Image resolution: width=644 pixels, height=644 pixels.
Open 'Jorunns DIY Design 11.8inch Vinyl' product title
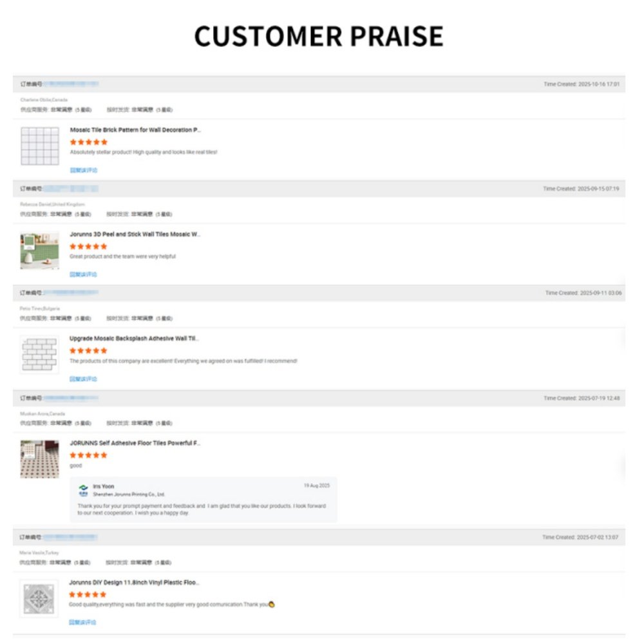[134, 582]
